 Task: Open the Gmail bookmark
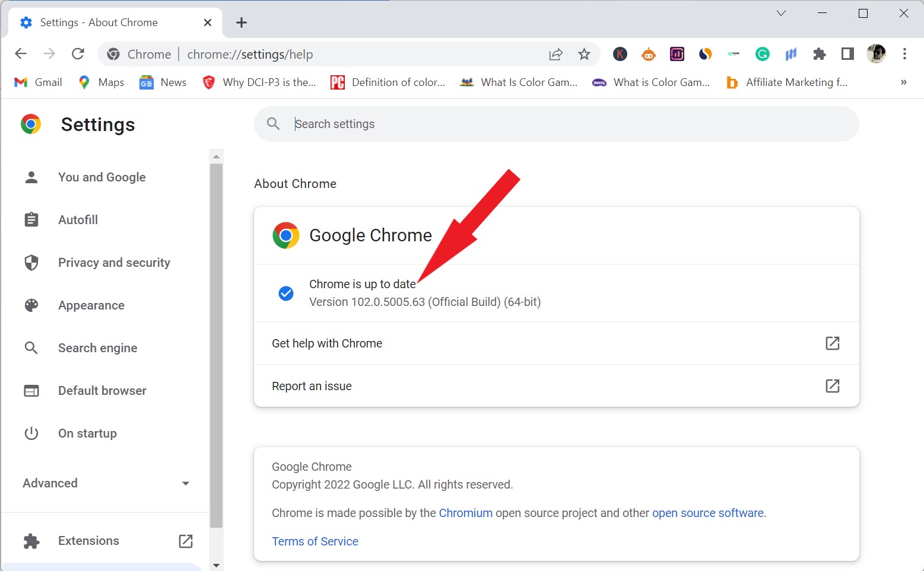(37, 82)
